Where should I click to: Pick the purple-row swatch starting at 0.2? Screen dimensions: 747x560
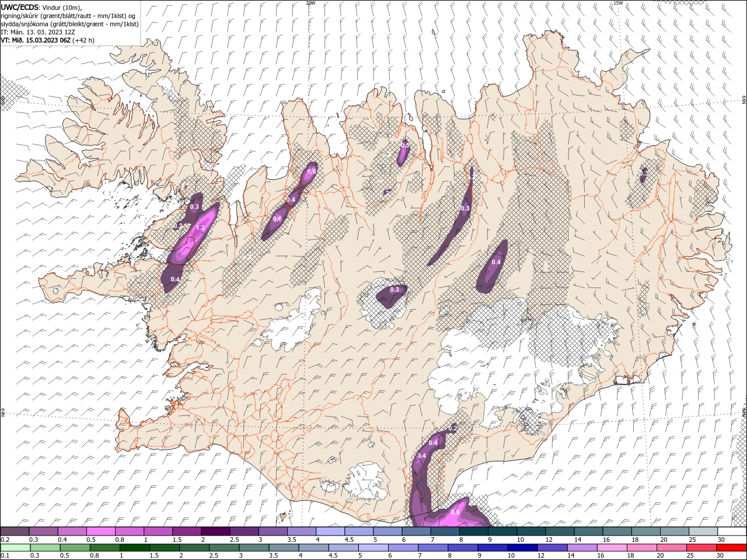[15, 531]
